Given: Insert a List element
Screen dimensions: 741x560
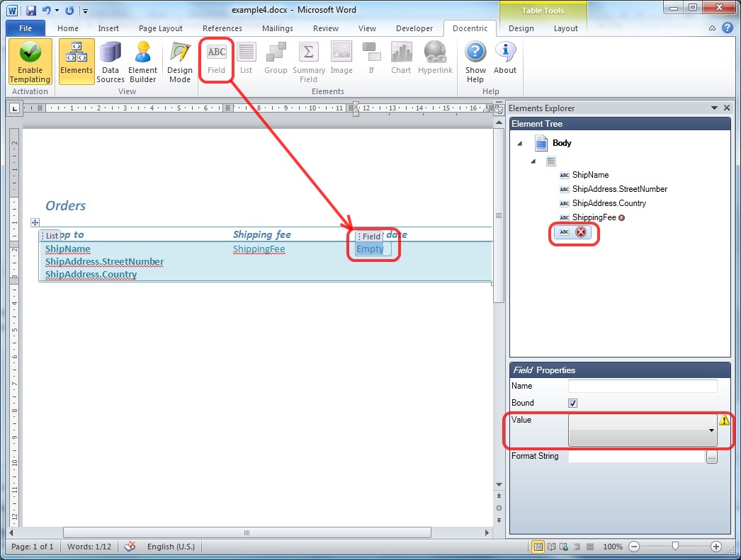Looking at the screenshot, I should 247,59.
